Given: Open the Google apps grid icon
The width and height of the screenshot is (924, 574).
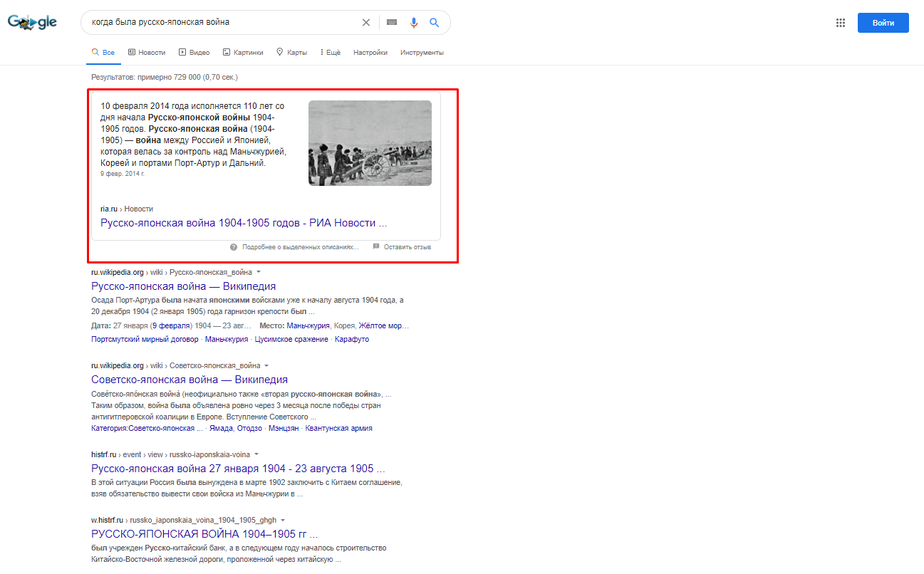Looking at the screenshot, I should point(841,23).
